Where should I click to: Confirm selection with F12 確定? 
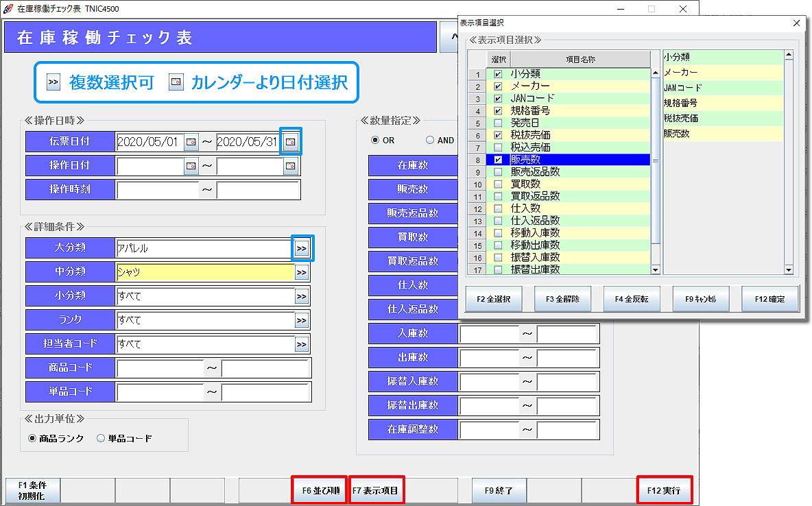tap(769, 298)
